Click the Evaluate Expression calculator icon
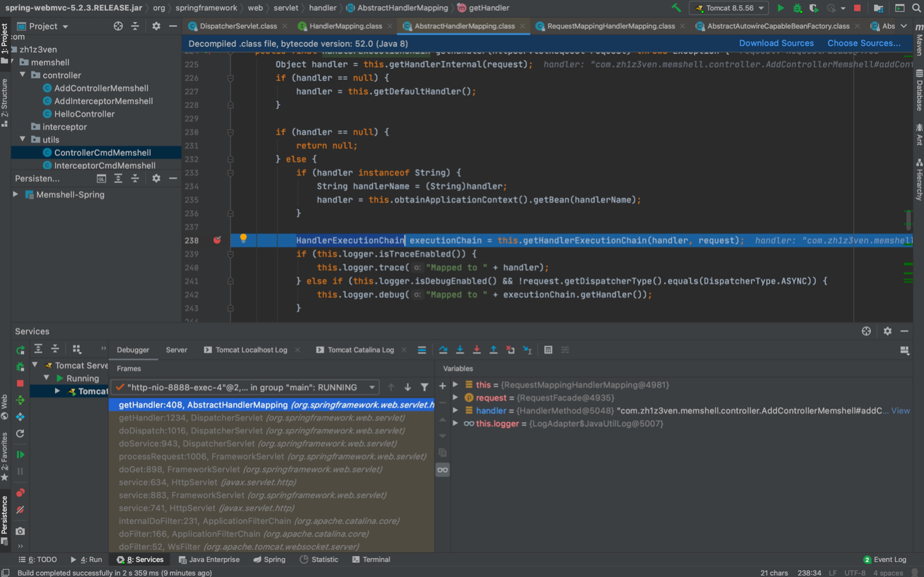 (x=548, y=350)
